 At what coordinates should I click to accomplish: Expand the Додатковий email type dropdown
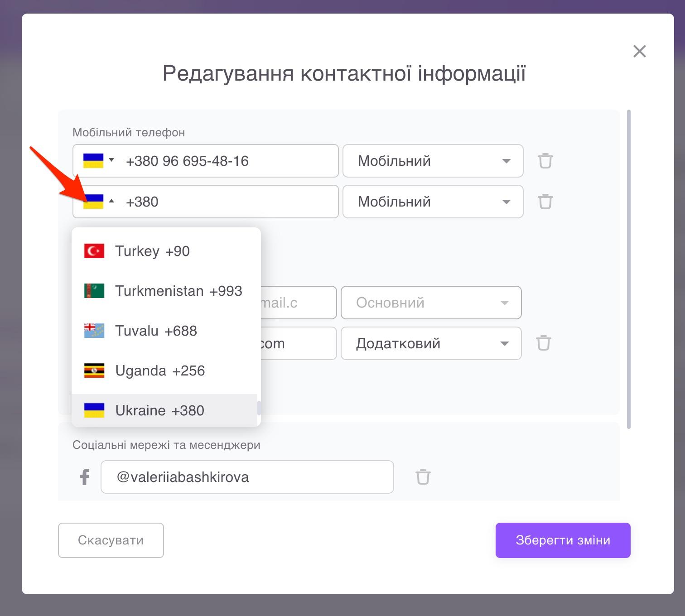click(431, 343)
